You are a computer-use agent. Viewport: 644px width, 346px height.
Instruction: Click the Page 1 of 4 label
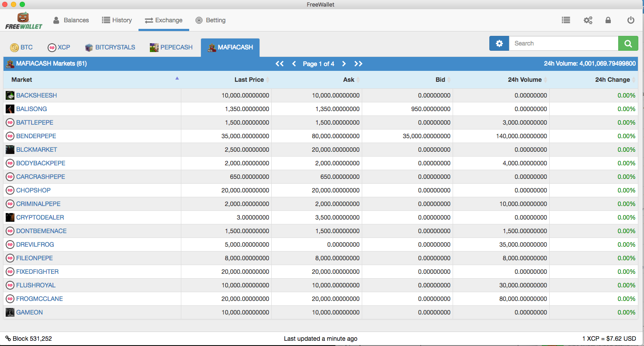tap(319, 64)
